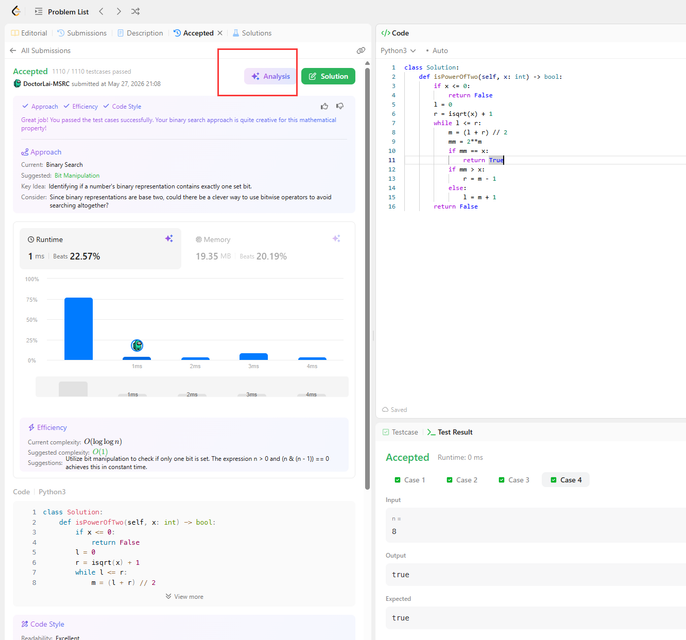Switch to the Submissions tab
686x640 pixels.
tap(82, 33)
